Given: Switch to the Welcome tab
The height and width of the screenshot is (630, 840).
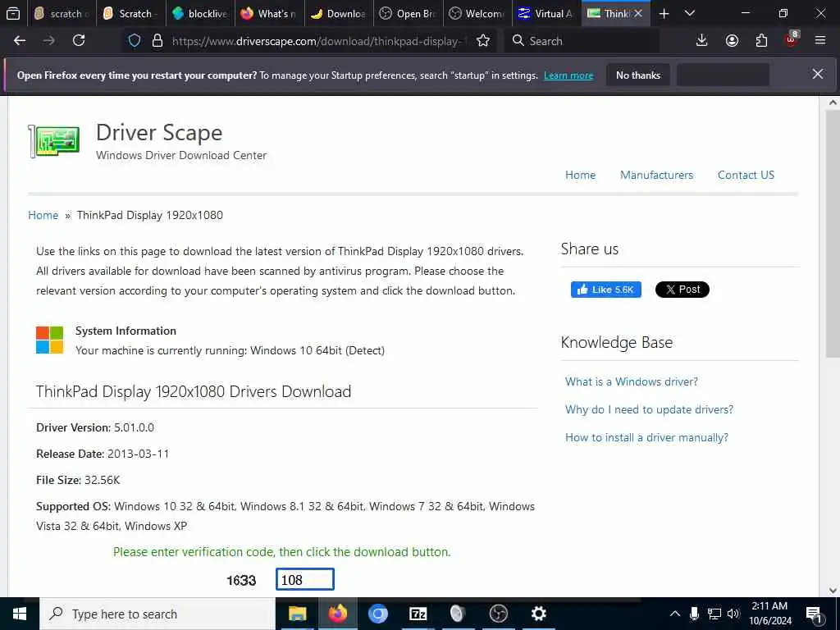Looking at the screenshot, I should (x=477, y=13).
